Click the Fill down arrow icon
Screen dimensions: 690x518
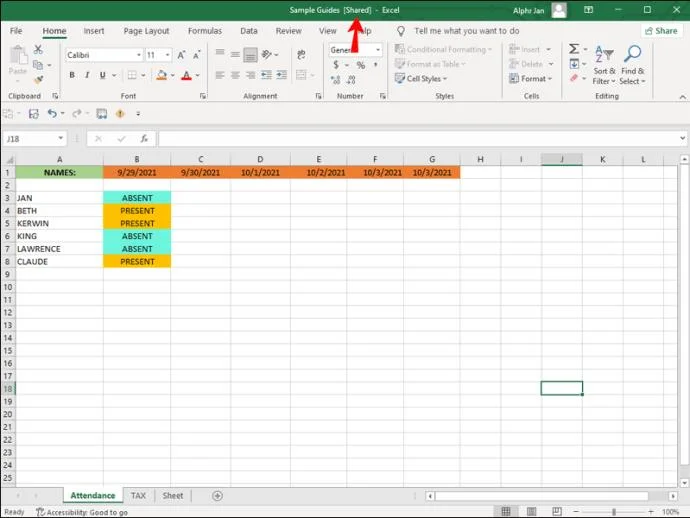point(574,64)
